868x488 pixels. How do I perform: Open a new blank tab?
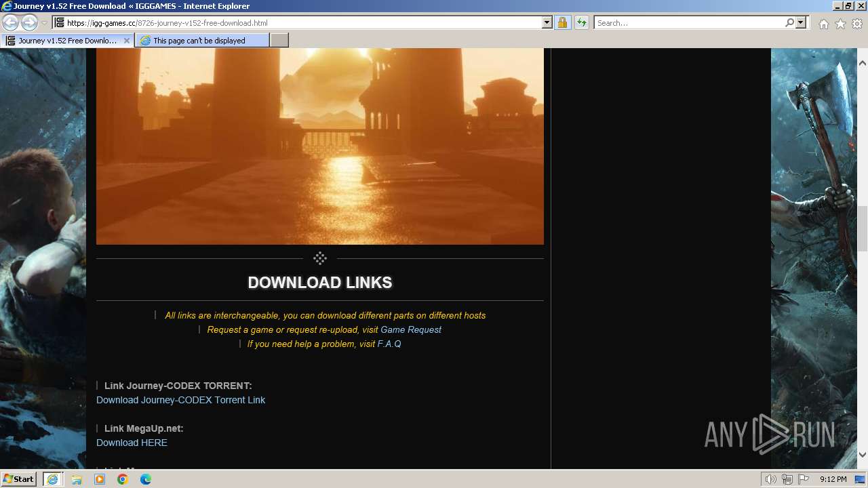click(279, 41)
